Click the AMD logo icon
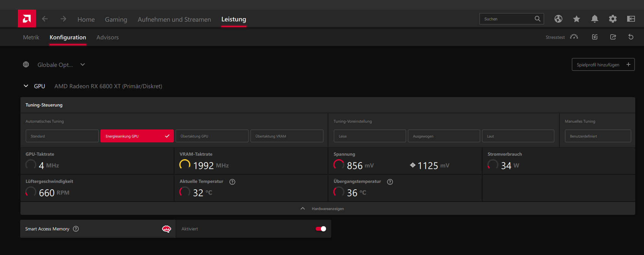Image resolution: width=644 pixels, height=255 pixels. [27, 18]
